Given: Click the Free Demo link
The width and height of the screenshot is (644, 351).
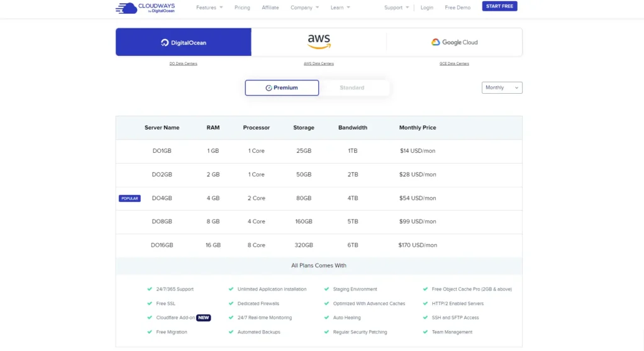Looking at the screenshot, I should (458, 8).
